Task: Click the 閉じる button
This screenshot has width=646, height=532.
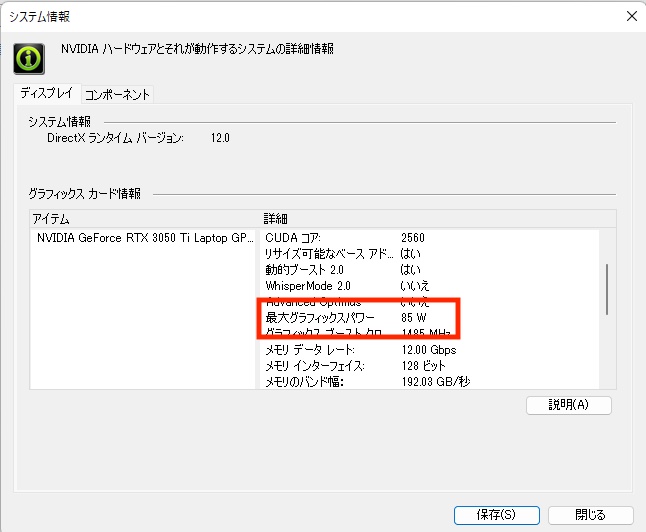Action: (x=590, y=515)
